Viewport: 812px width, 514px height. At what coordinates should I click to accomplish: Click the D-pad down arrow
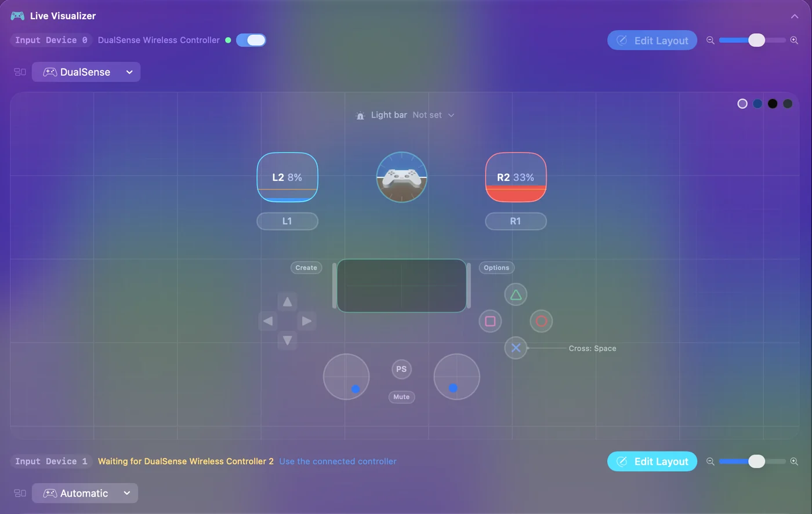click(x=287, y=340)
